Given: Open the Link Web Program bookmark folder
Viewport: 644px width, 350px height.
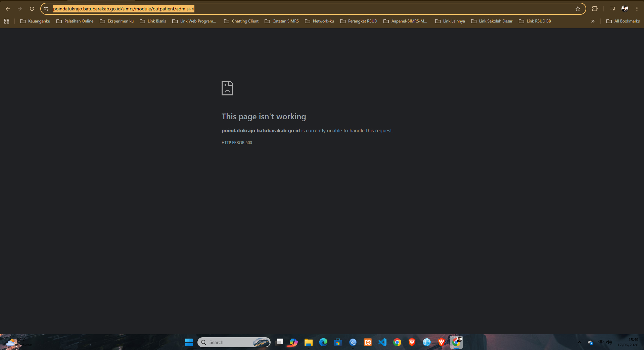Looking at the screenshot, I should point(194,21).
